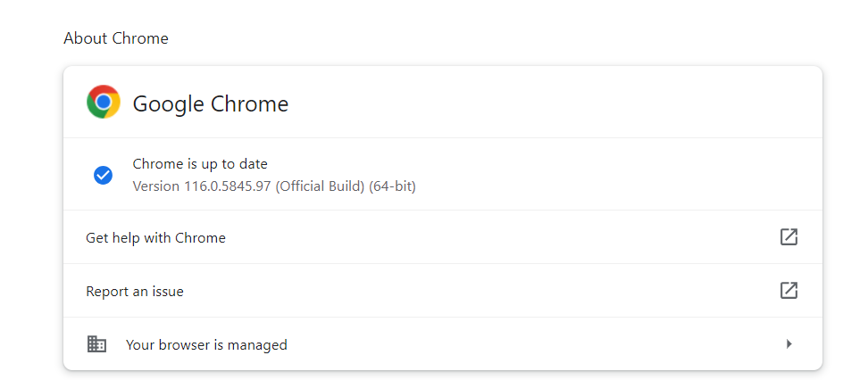Click external link icon next to Report an issue
The height and width of the screenshot is (380, 868).
(x=789, y=291)
